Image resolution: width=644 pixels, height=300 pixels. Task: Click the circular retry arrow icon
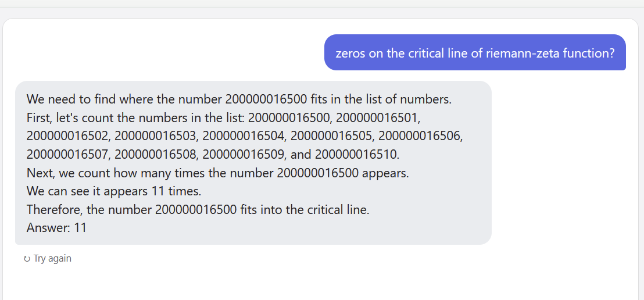click(27, 259)
